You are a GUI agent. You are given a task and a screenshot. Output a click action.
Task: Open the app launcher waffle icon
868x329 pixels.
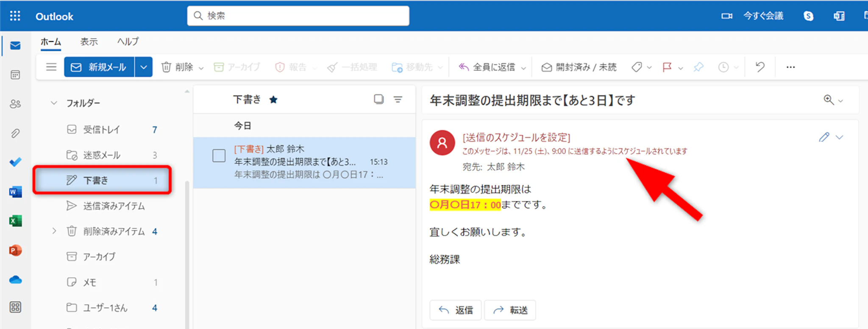coord(15,16)
